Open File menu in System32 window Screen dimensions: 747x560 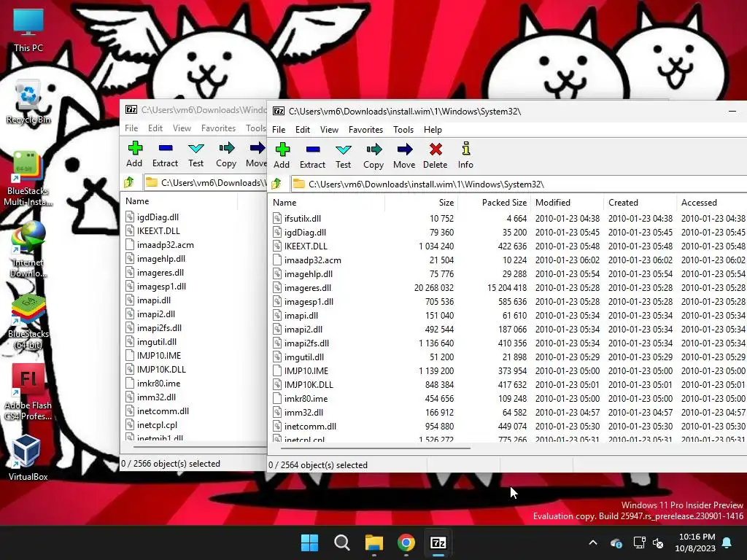279,130
